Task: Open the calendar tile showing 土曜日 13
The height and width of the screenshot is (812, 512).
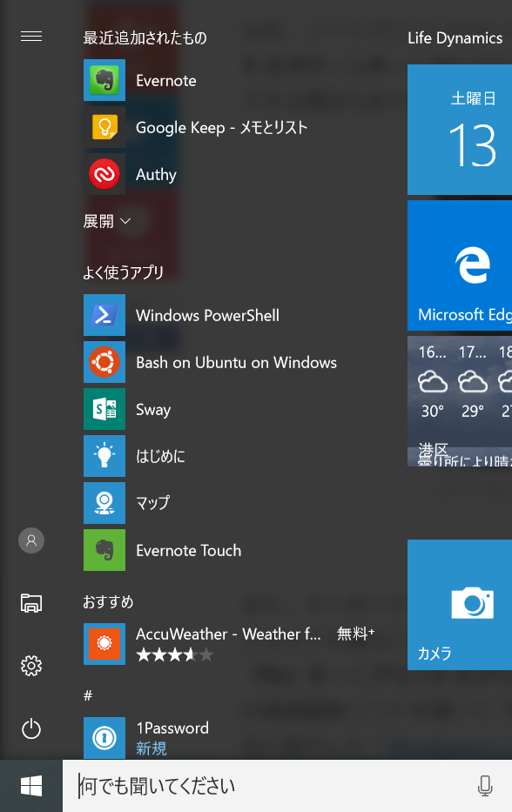Action: tap(460, 130)
